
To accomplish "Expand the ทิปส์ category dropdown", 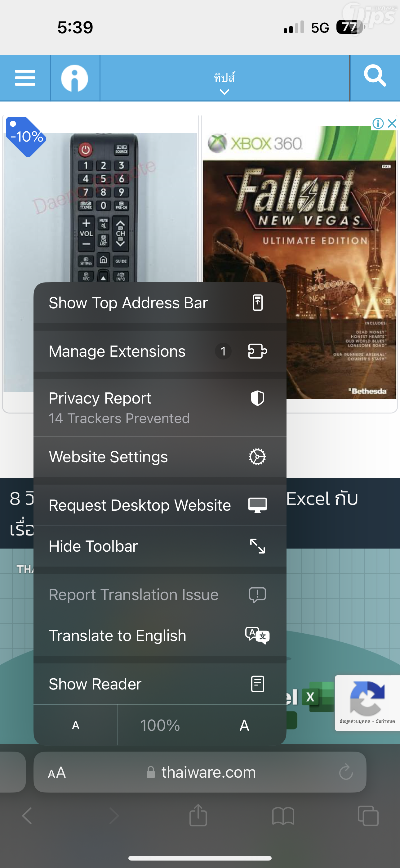I will click(x=224, y=83).
